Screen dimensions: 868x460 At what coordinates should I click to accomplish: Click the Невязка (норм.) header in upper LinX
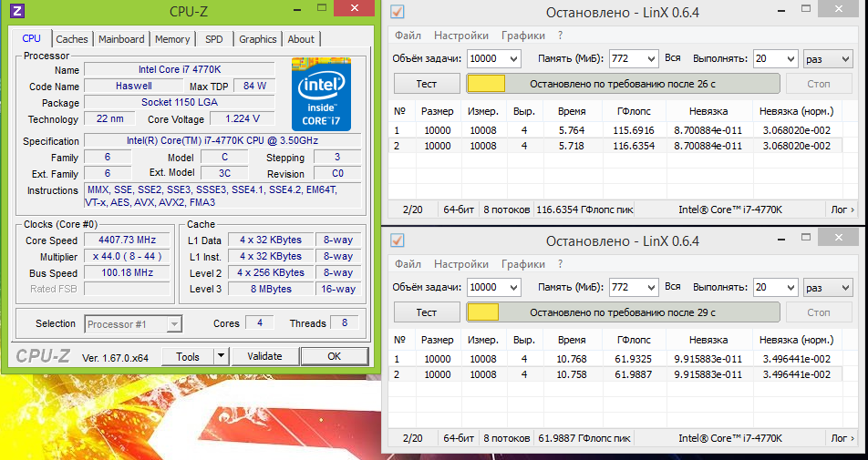(x=796, y=111)
